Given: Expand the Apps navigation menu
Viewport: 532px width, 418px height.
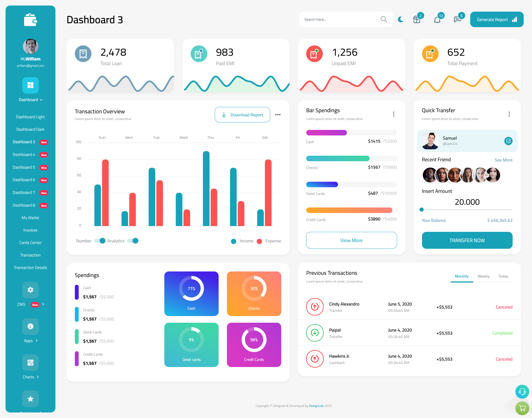Looking at the screenshot, I should coord(30,341).
